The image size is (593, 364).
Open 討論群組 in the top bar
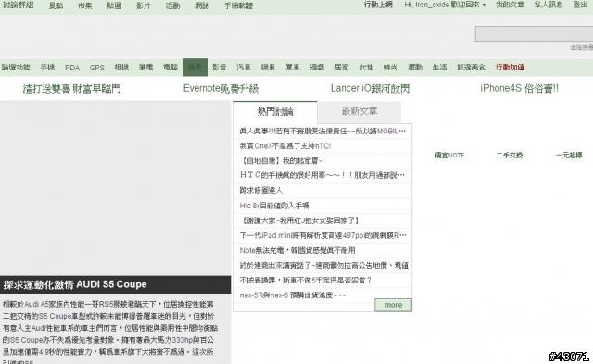18,5
